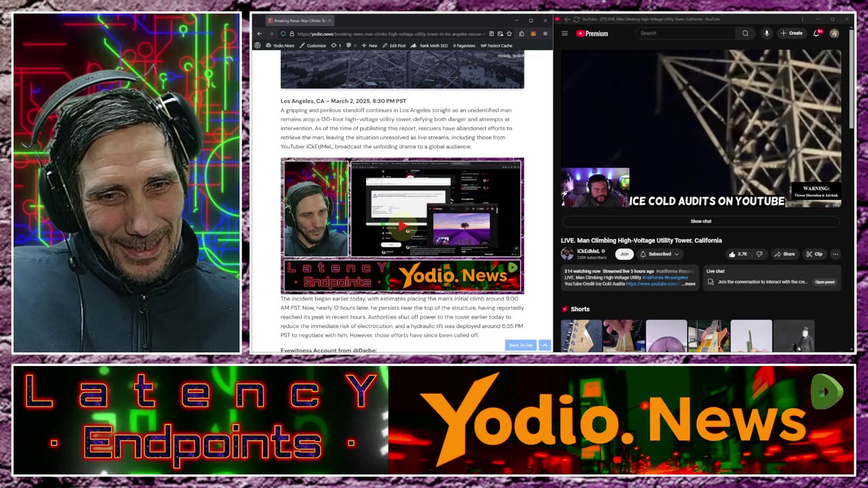Reload the YouTube window page
This screenshot has height=488, width=868.
point(576,19)
